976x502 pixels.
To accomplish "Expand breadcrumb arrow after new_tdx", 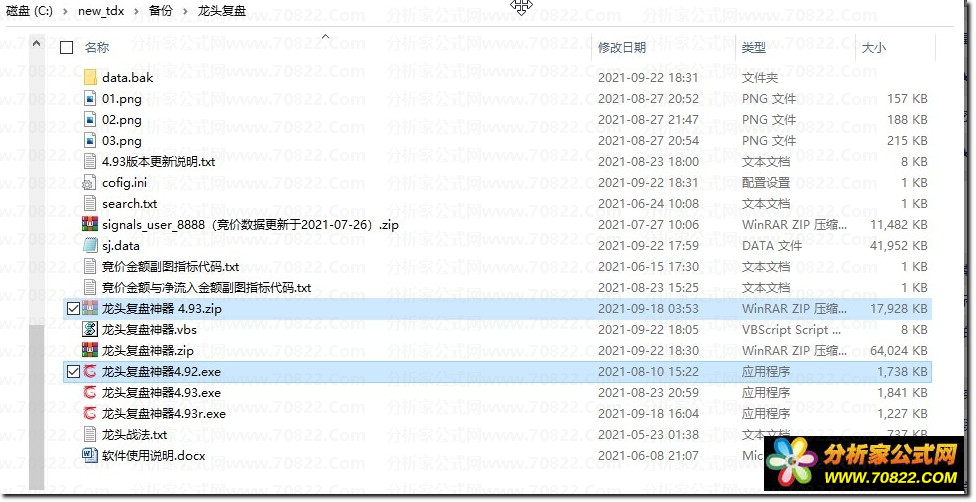I will click(x=136, y=11).
